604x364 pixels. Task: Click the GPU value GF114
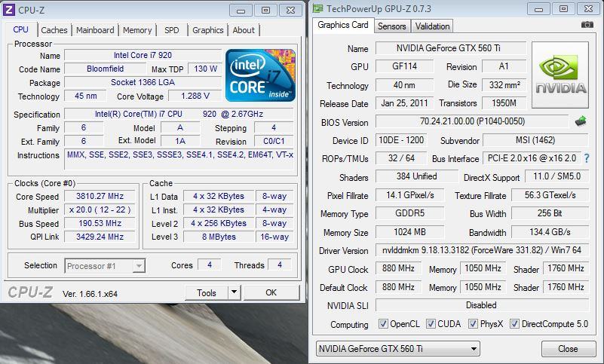click(x=404, y=66)
